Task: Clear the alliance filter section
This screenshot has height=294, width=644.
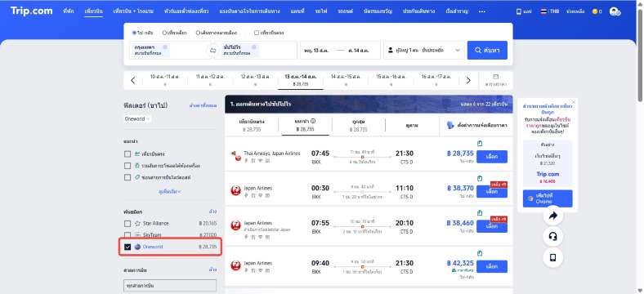Action: pos(212,212)
